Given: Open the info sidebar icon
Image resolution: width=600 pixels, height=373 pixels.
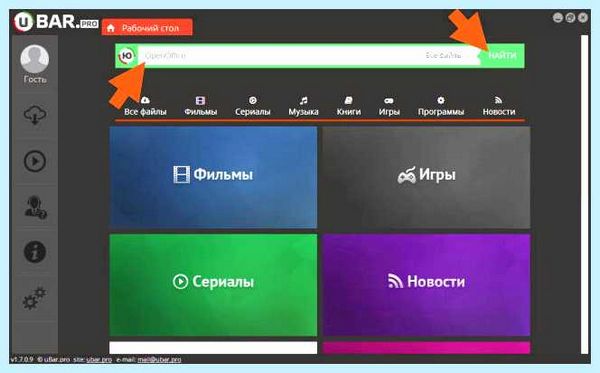Looking at the screenshot, I should click(x=35, y=252).
